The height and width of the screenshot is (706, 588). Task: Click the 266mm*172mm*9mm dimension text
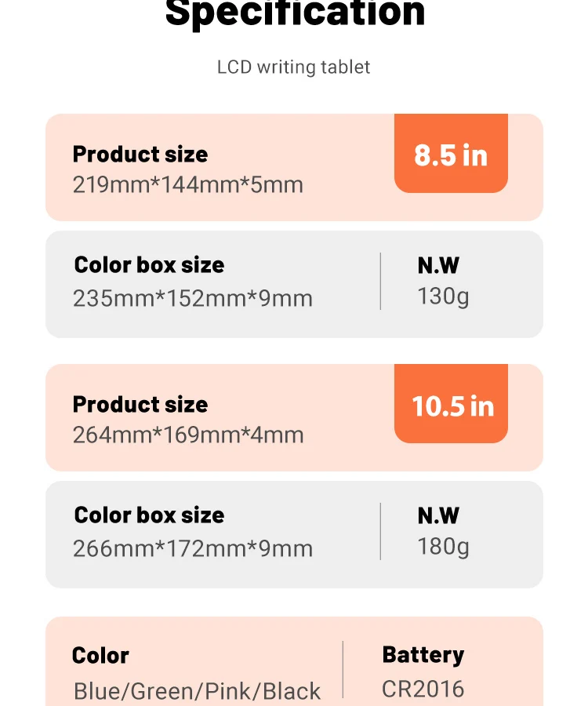click(193, 548)
